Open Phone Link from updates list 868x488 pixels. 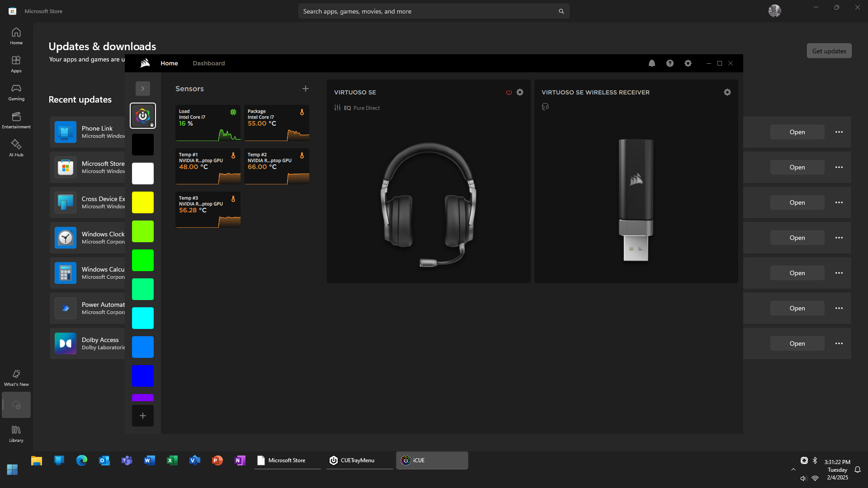point(797,132)
